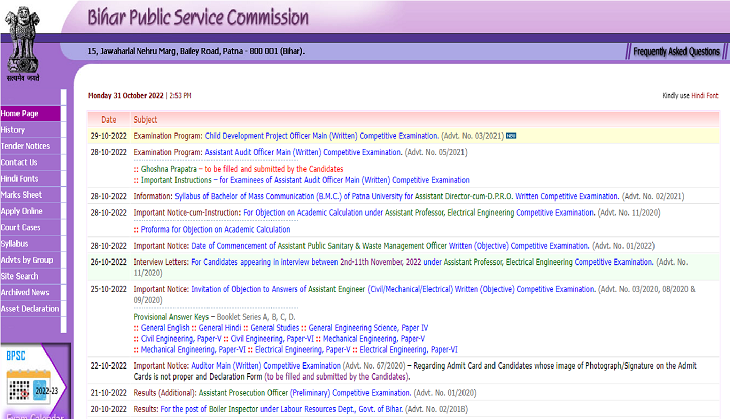Open General Engineering Science, Paper IV key

[368, 328]
